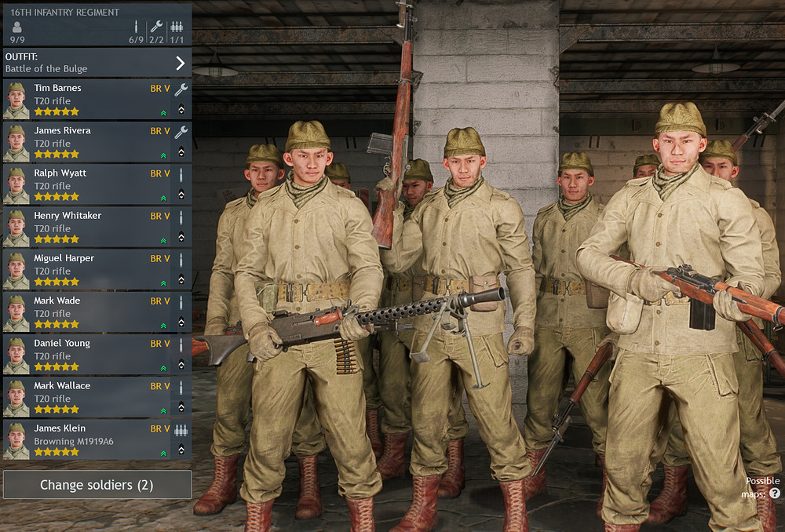
Task: Open the Outfit chevron arrow
Action: coord(181,63)
